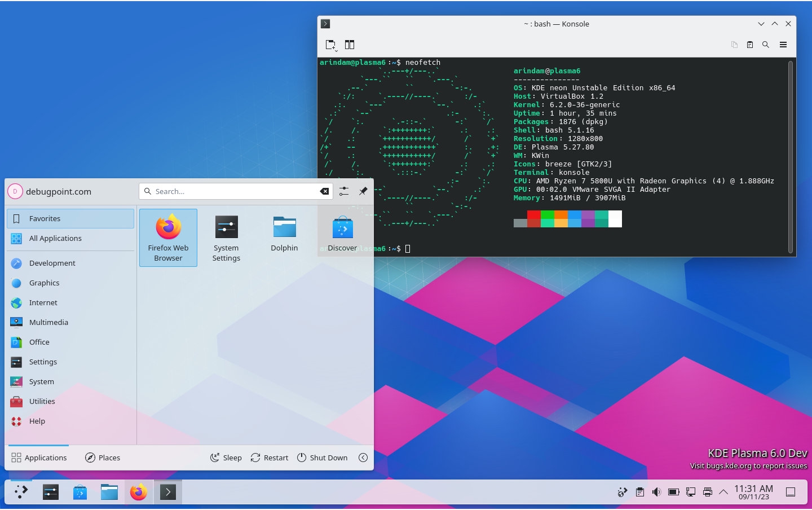Image resolution: width=812 pixels, height=510 pixels.
Task: Expand more session options chevron
Action: (x=363, y=458)
